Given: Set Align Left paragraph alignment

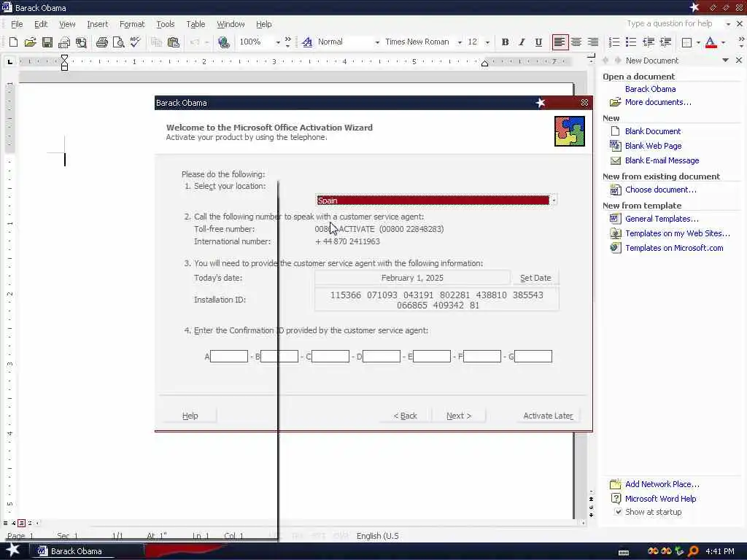Looking at the screenshot, I should (560, 42).
